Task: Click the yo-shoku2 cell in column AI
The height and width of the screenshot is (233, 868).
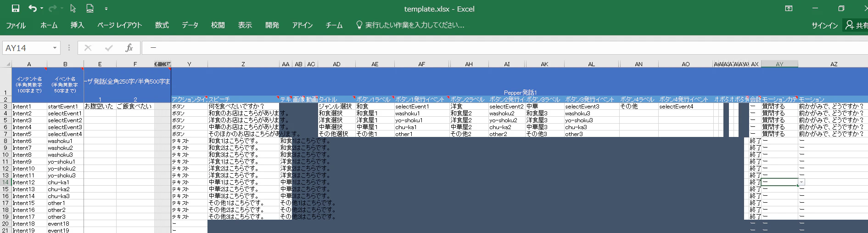Action: 507,120
